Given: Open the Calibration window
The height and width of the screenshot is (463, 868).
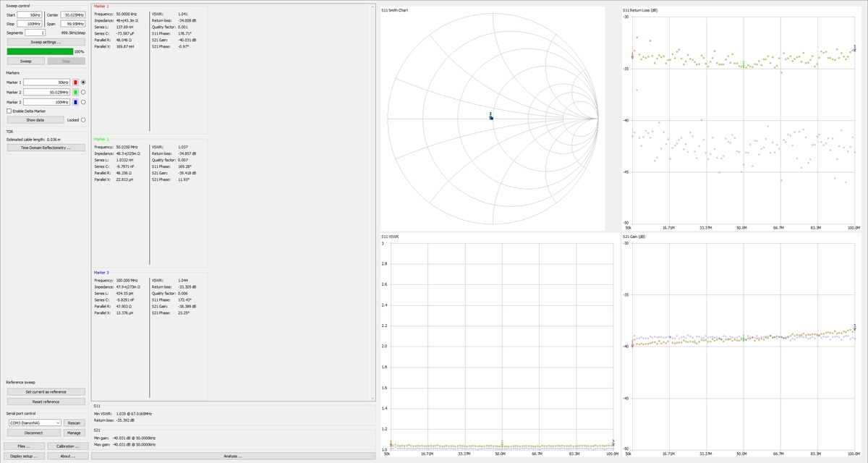Looking at the screenshot, I should pos(67,446).
